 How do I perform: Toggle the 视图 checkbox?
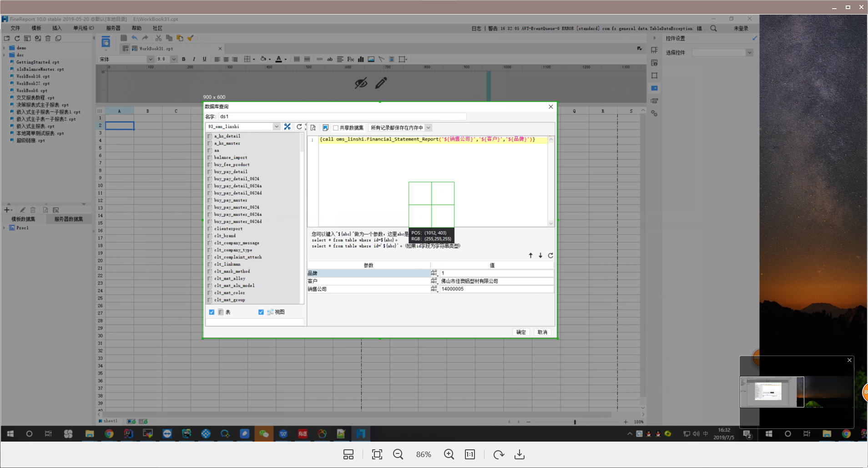coord(261,312)
